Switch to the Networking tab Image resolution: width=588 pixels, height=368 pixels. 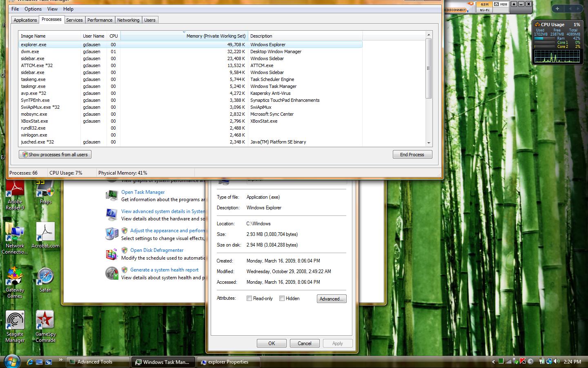point(128,20)
